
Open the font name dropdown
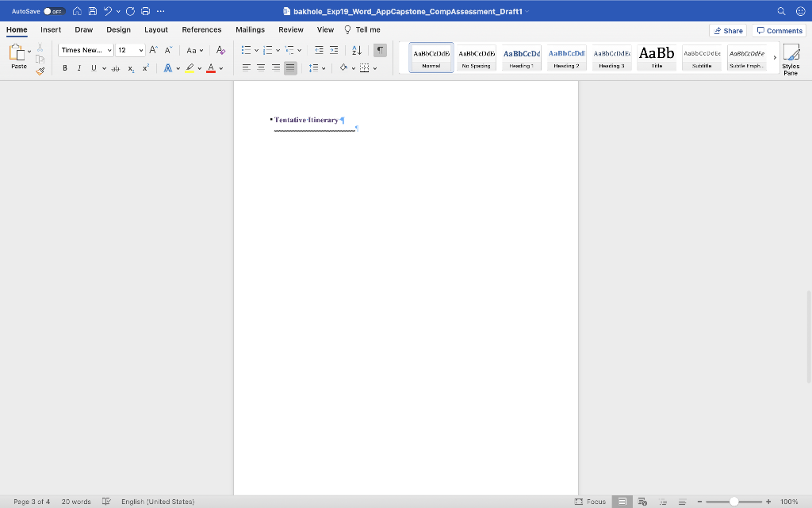[109, 50]
